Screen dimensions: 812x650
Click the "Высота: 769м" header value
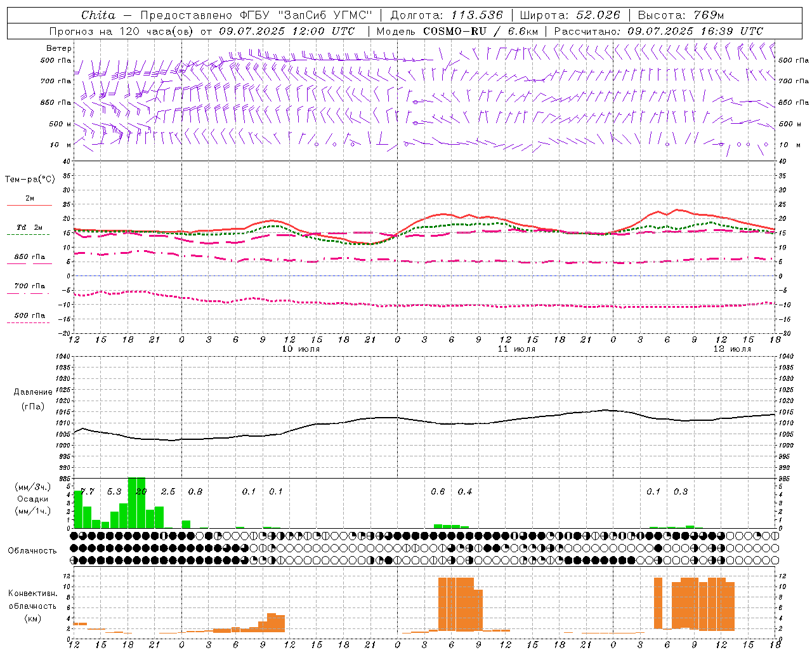(x=681, y=15)
